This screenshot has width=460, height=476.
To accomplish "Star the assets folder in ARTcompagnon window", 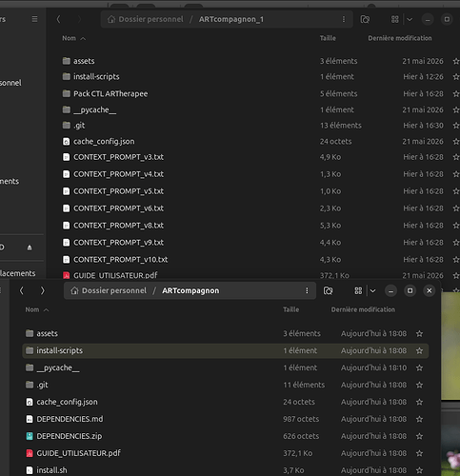I will pyautogui.click(x=419, y=333).
